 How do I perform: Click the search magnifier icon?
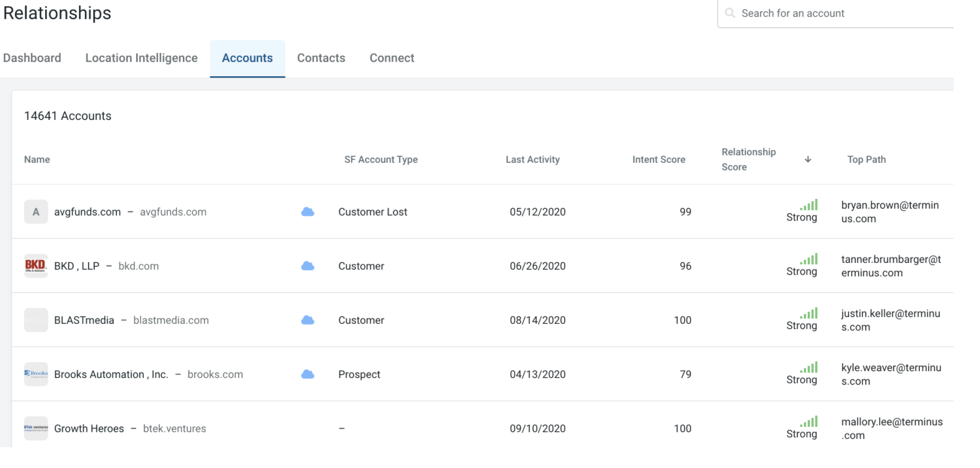click(730, 13)
